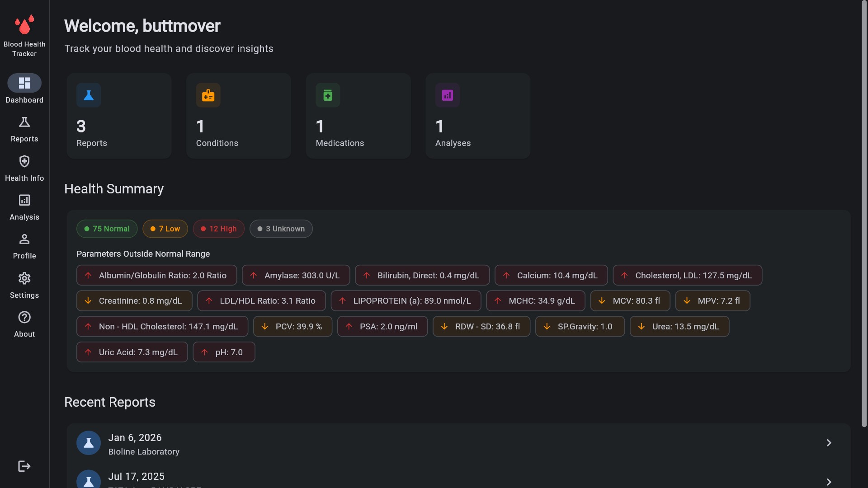The width and height of the screenshot is (868, 488).
Task: Open Settings gear icon in sidebar
Action: pos(24,278)
